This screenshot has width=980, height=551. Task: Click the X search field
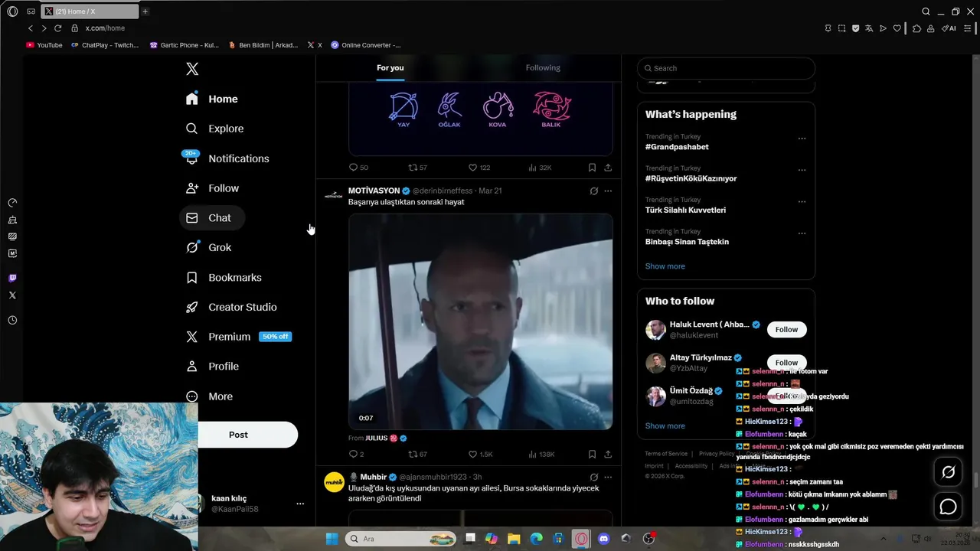[x=726, y=68]
